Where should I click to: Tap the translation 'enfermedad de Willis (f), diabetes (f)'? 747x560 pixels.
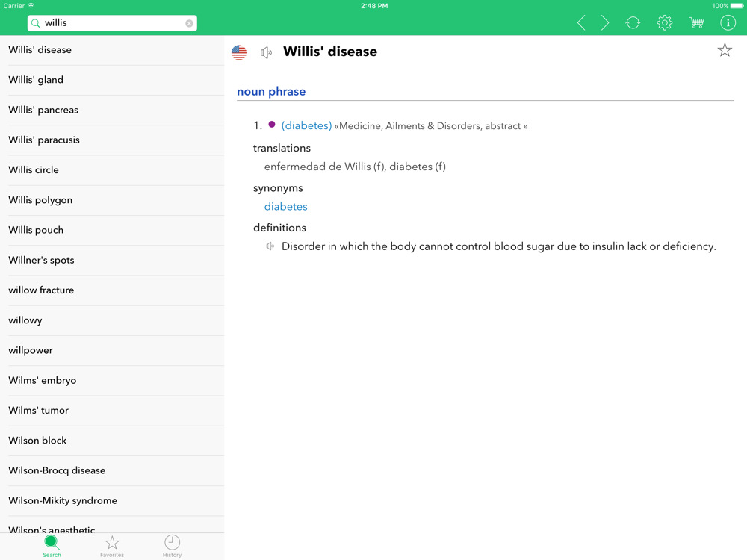click(x=355, y=167)
